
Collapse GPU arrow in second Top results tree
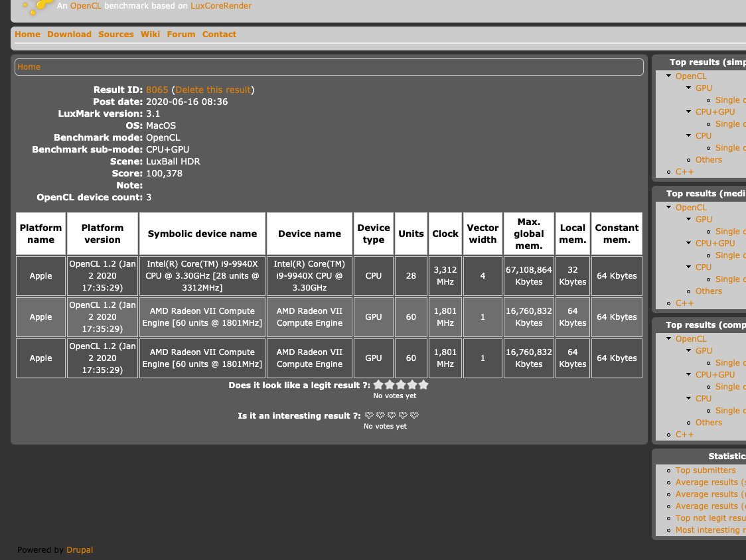688,220
